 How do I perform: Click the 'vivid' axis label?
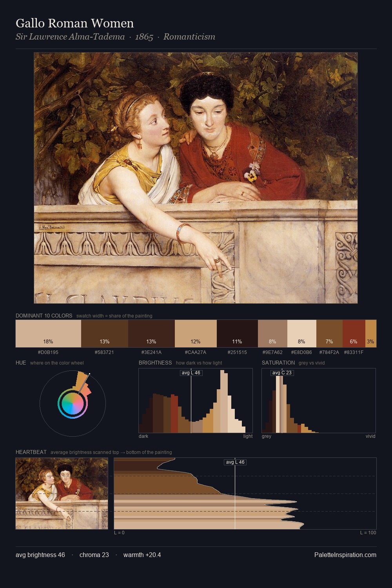[x=370, y=436]
